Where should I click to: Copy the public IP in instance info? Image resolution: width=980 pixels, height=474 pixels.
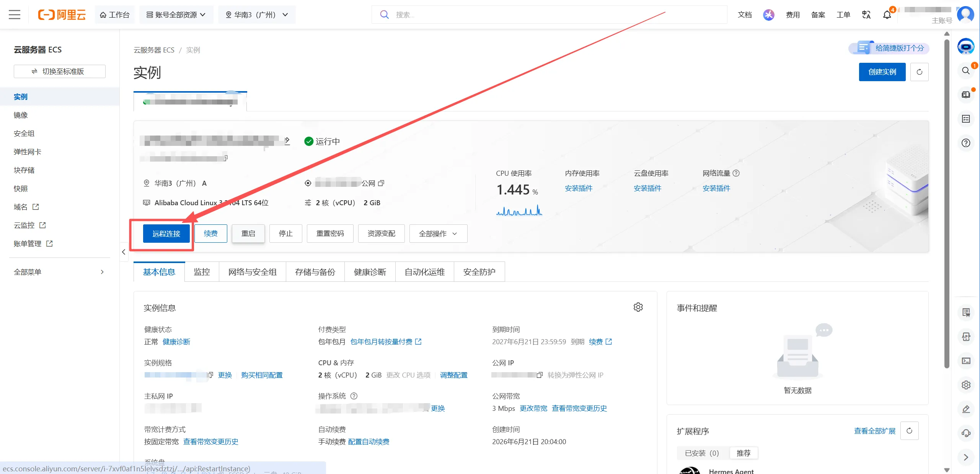pyautogui.click(x=540, y=375)
